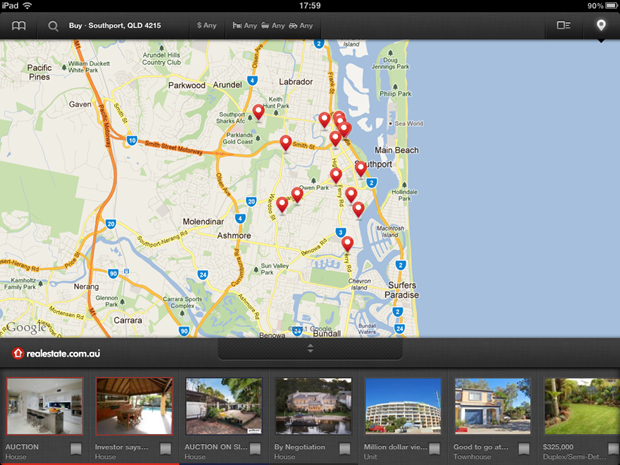Tap the panel resize handle above listings
Viewport: 620px width, 465px height.
(310, 348)
